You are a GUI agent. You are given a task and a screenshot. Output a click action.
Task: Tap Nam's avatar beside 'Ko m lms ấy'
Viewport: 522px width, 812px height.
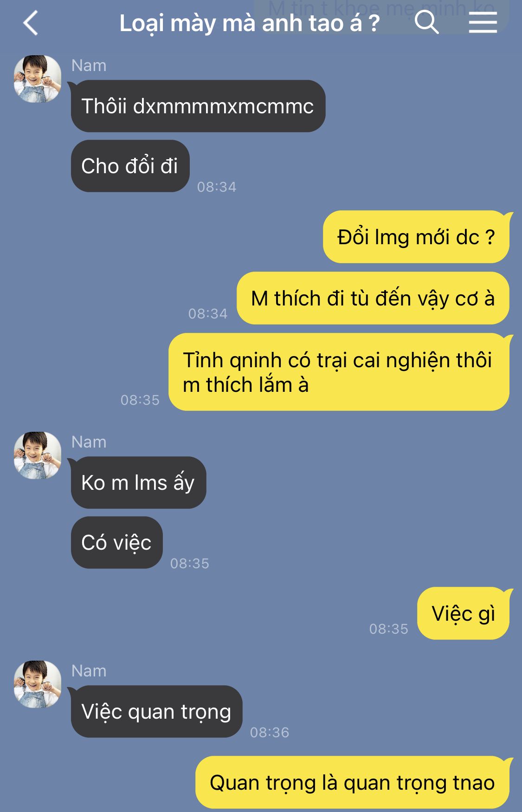(38, 455)
